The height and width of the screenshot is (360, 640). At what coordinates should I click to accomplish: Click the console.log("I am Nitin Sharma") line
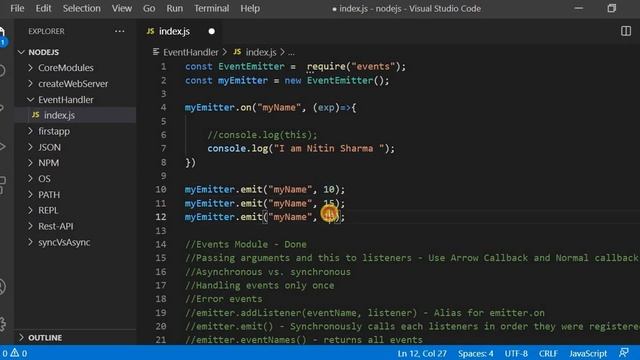pyautogui.click(x=301, y=149)
